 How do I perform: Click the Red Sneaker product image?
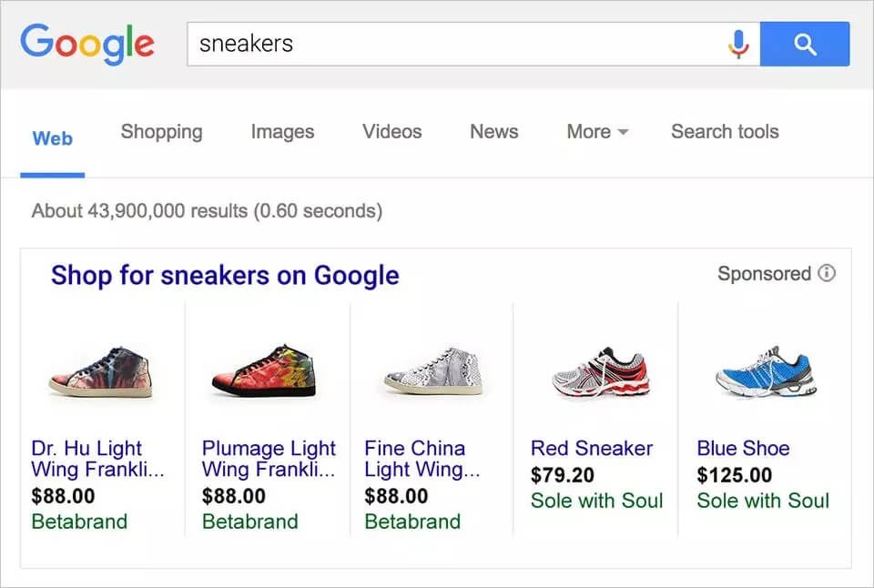pos(599,371)
